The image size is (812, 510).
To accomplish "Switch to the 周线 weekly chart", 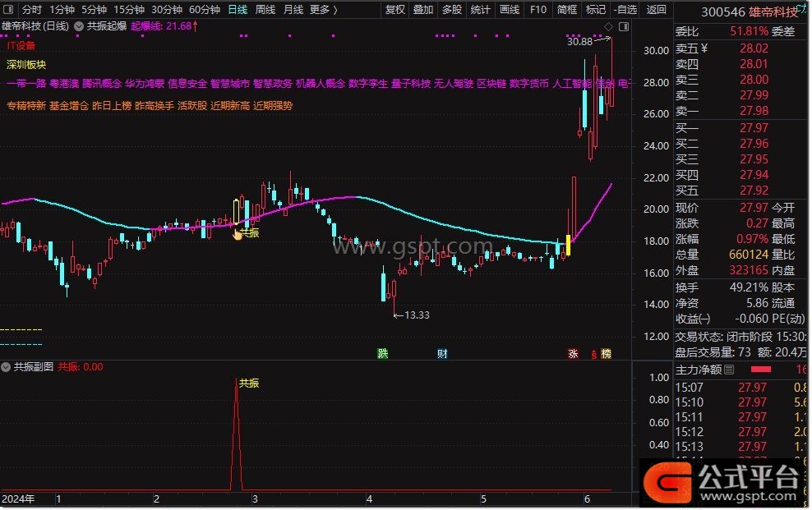I will tap(265, 9).
